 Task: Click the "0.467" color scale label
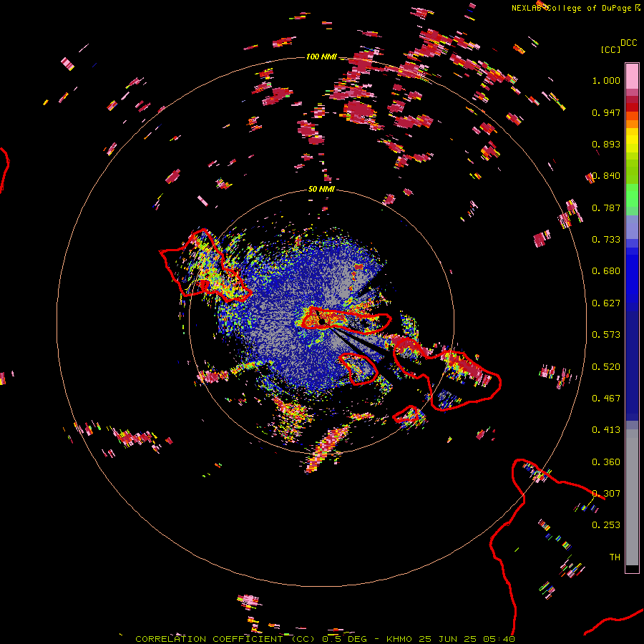tap(606, 399)
